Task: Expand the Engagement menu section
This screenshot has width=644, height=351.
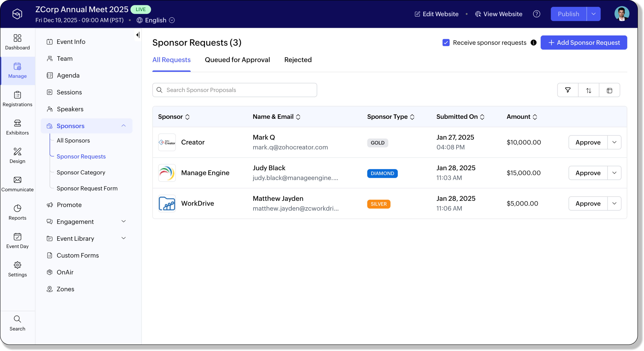Action: tap(123, 221)
